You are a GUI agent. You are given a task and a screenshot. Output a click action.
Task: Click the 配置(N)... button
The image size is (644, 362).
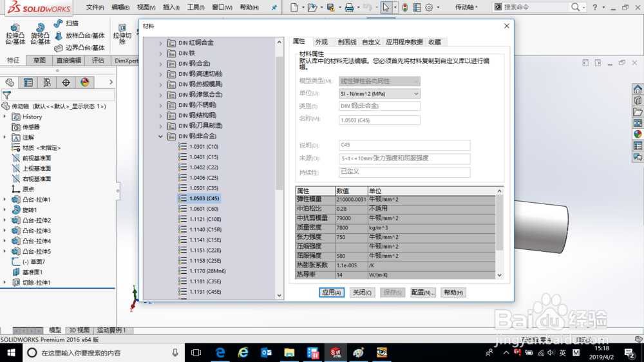(x=422, y=292)
